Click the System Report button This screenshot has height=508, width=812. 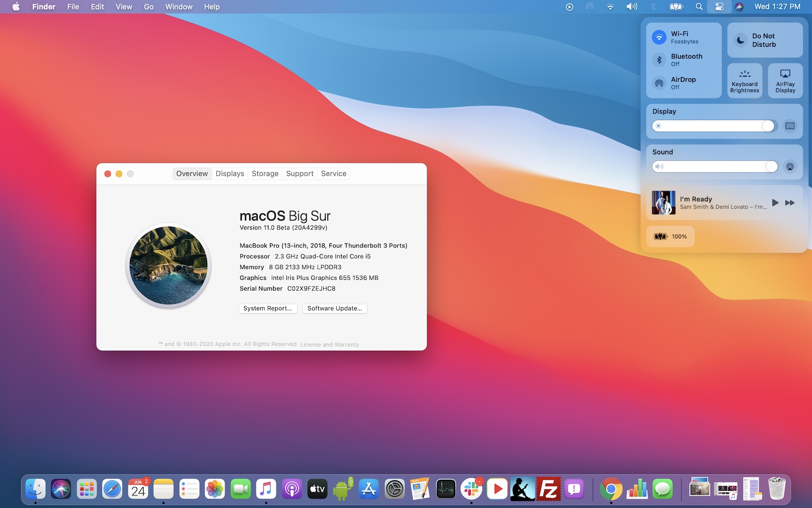(267, 308)
